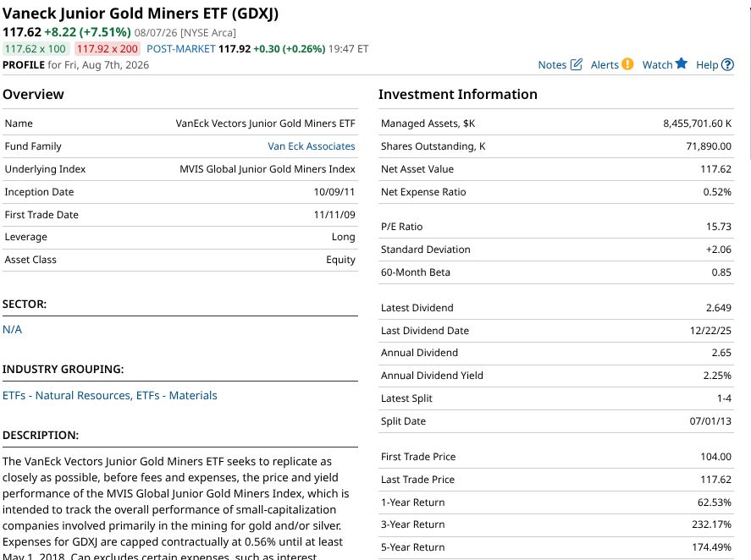Click the POST-MARKET label
Screen dimensions: 751x560
click(x=181, y=49)
